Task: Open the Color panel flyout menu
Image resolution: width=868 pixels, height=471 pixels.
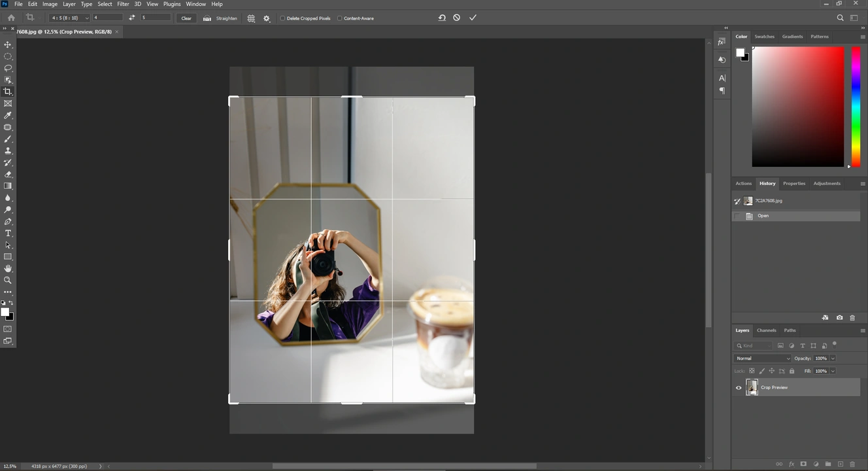Action: click(863, 37)
